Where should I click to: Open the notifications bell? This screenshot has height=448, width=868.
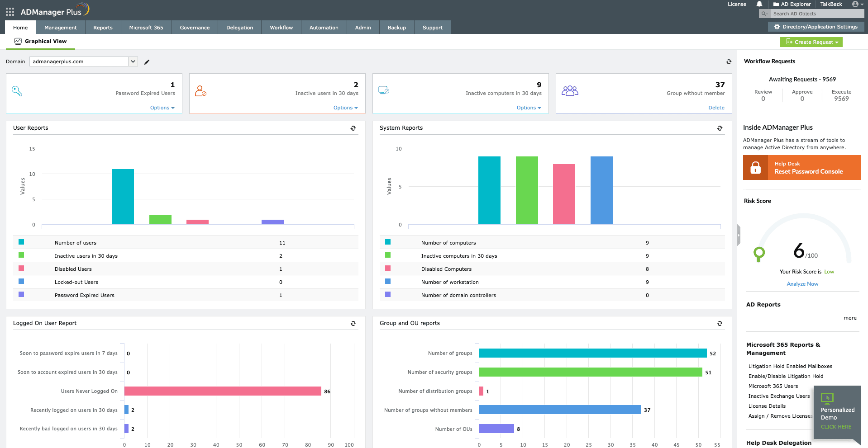coord(759,4)
